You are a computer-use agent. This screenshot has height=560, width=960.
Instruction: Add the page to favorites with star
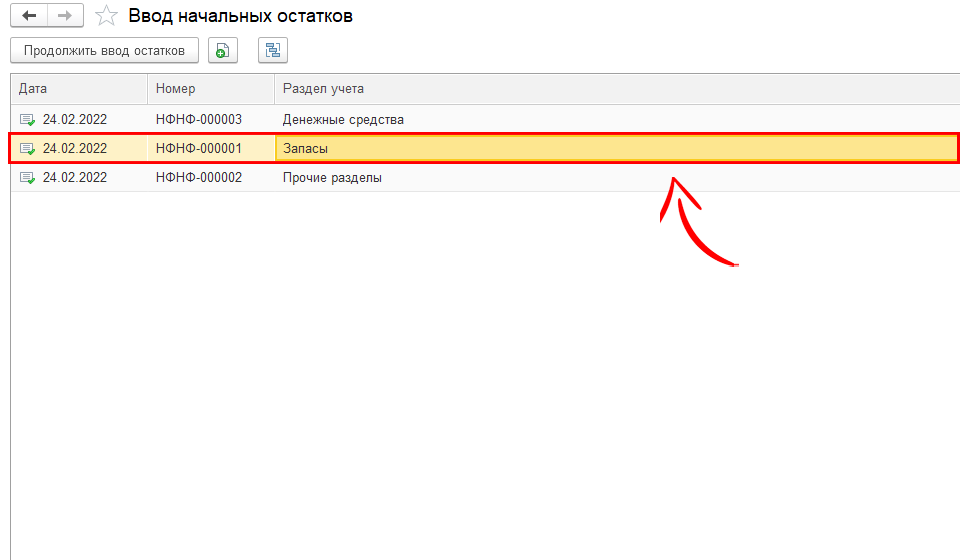[105, 16]
